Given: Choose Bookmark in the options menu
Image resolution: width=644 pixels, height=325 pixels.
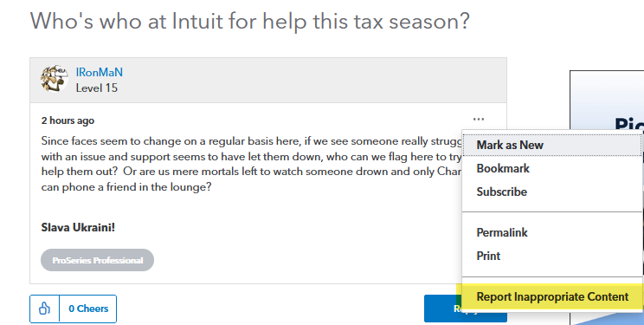Looking at the screenshot, I should 503,168.
